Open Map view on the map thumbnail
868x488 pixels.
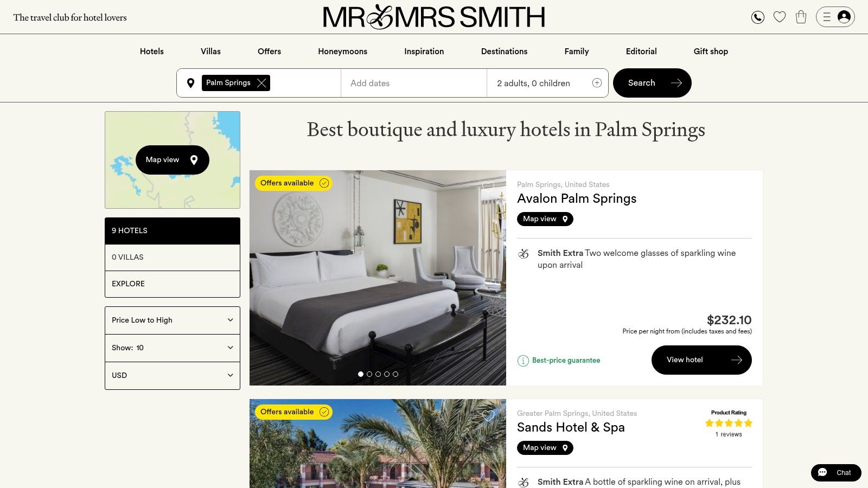(173, 160)
